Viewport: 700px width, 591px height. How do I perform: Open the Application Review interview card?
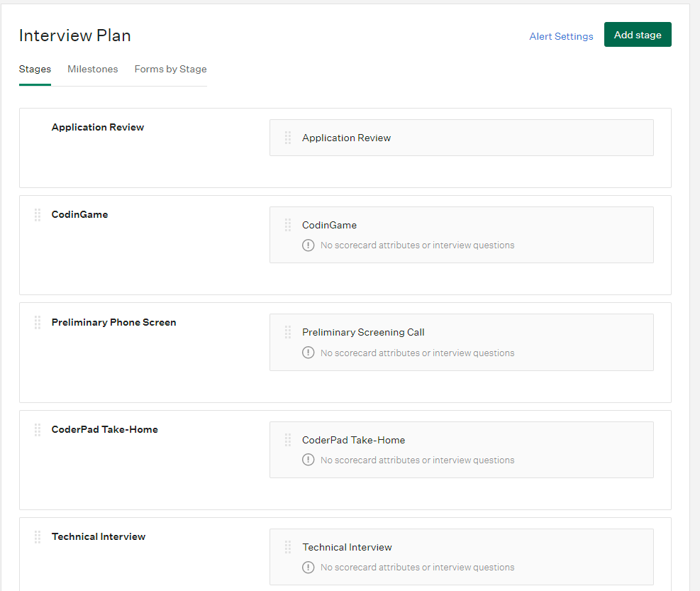coord(461,138)
